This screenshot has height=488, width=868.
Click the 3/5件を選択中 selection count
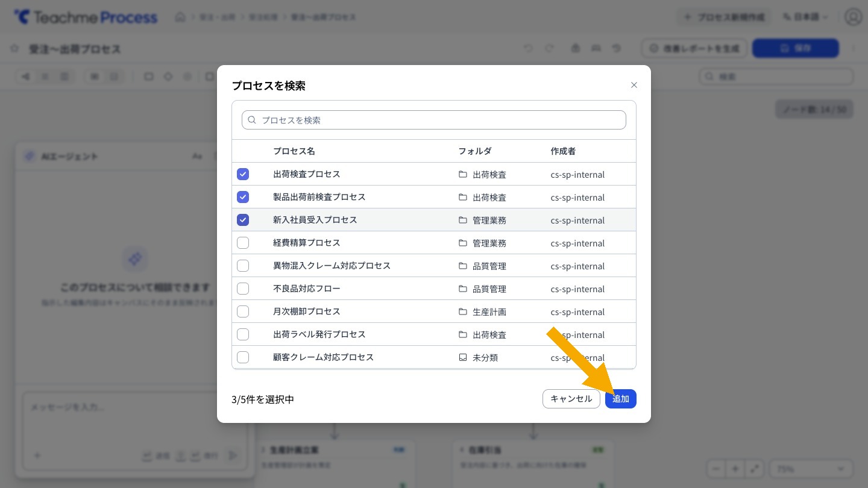point(263,399)
